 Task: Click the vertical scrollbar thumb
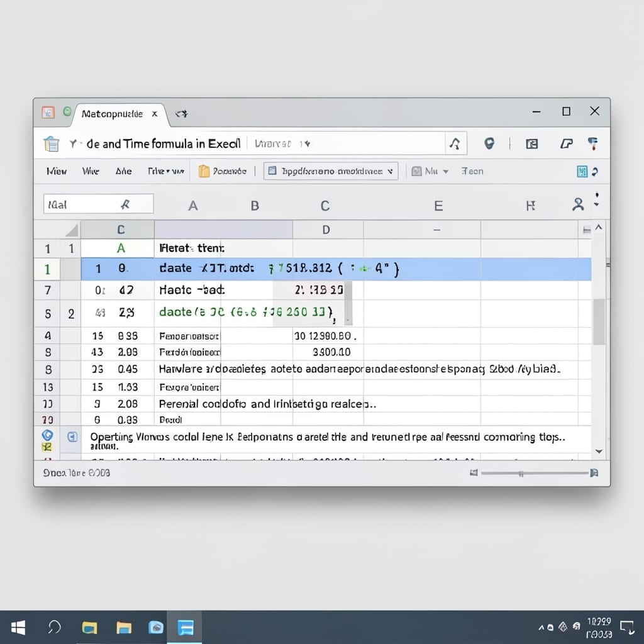pyautogui.click(x=599, y=321)
